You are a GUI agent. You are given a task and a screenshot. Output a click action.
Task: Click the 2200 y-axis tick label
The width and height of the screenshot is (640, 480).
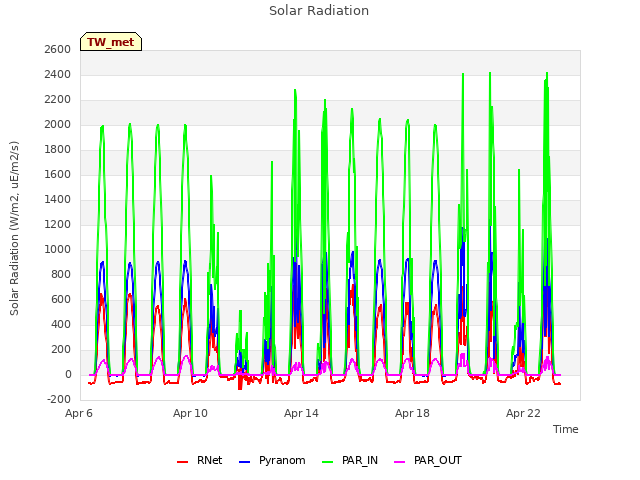click(x=58, y=100)
